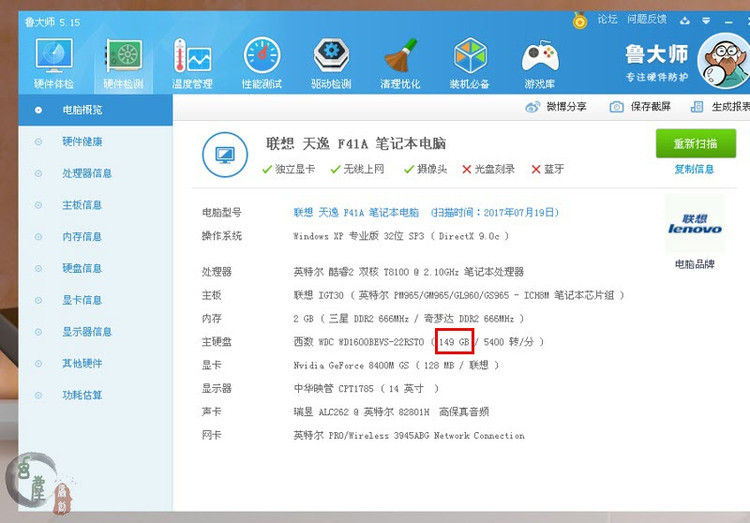
Task: Click network card value PRO/Wireless 3945ABG
Action: click(x=409, y=435)
